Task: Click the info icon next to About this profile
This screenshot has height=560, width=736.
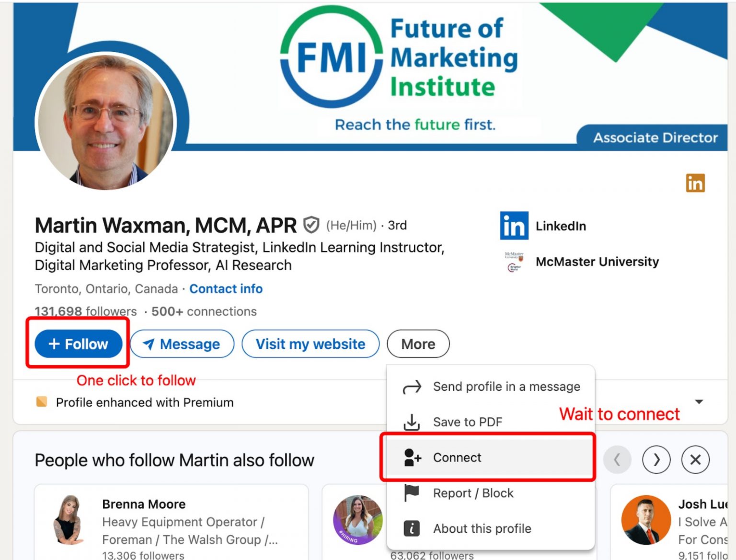Action: click(x=411, y=528)
